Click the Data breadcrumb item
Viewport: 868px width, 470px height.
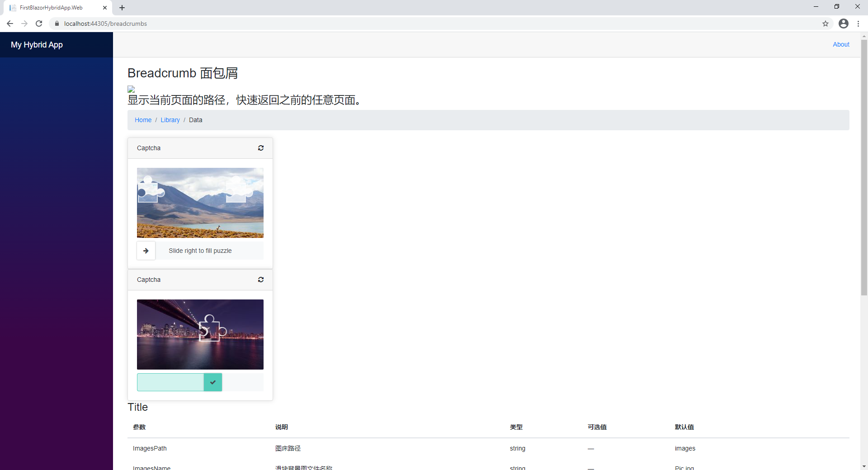pos(195,120)
